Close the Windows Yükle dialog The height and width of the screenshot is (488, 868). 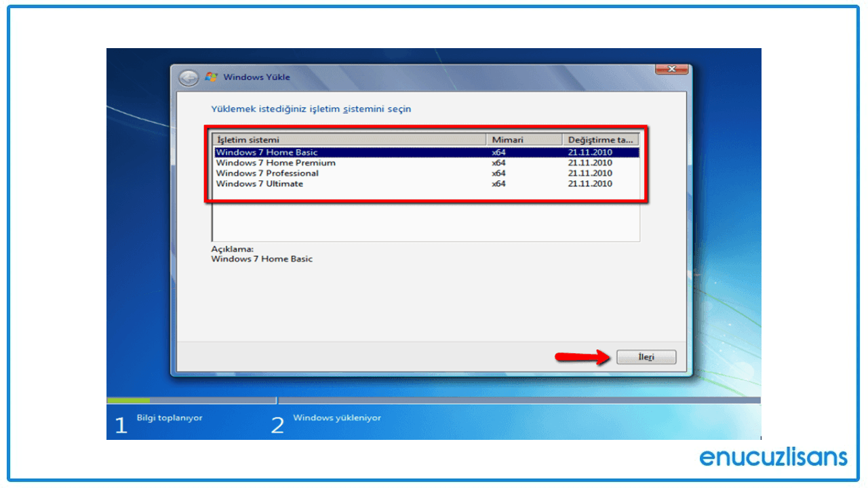pyautogui.click(x=671, y=68)
